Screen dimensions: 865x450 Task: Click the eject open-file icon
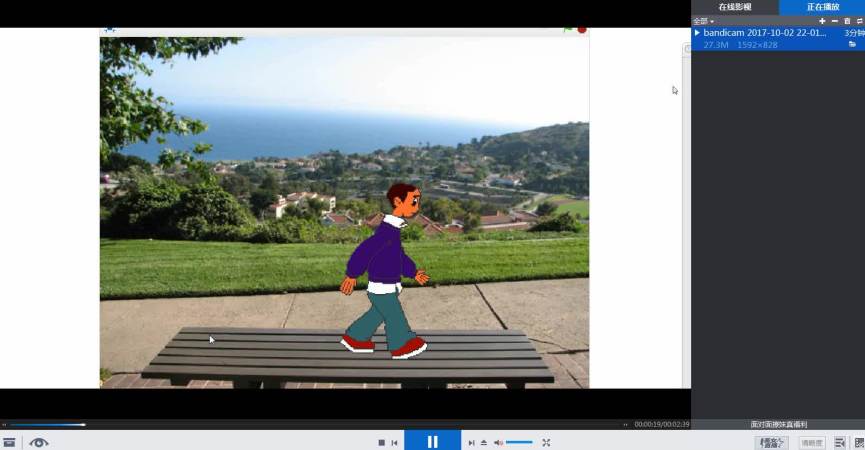click(484, 443)
